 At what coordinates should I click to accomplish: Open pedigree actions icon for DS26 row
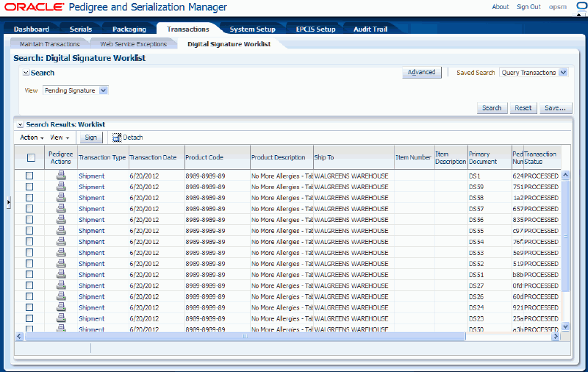pos(61,296)
